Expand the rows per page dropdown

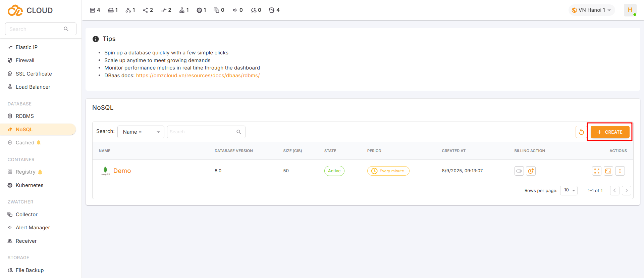click(569, 190)
